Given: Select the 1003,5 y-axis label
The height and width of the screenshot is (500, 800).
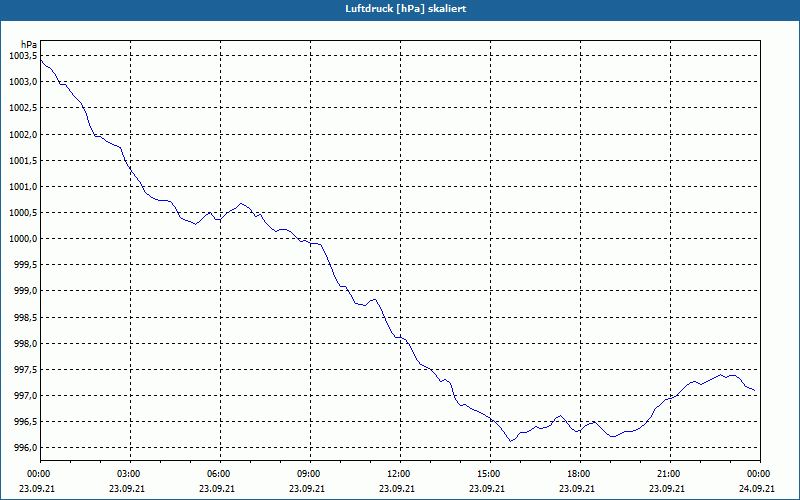Looking at the screenshot, I should [x=23, y=56].
